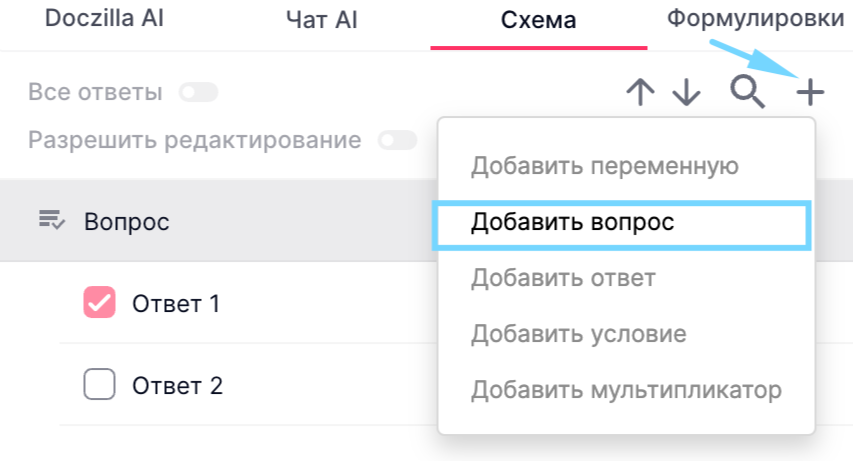
Task: Check the Ответ 2 checkbox
Action: 99,385
